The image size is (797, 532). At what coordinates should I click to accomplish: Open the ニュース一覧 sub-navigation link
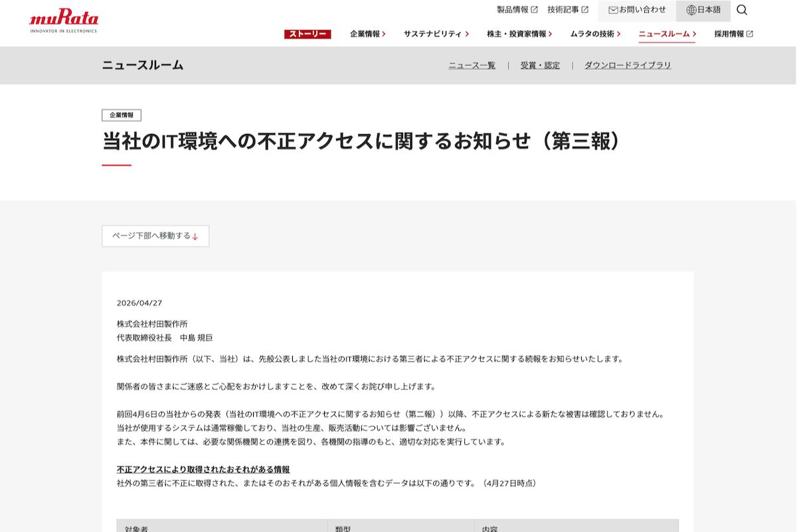click(x=472, y=65)
